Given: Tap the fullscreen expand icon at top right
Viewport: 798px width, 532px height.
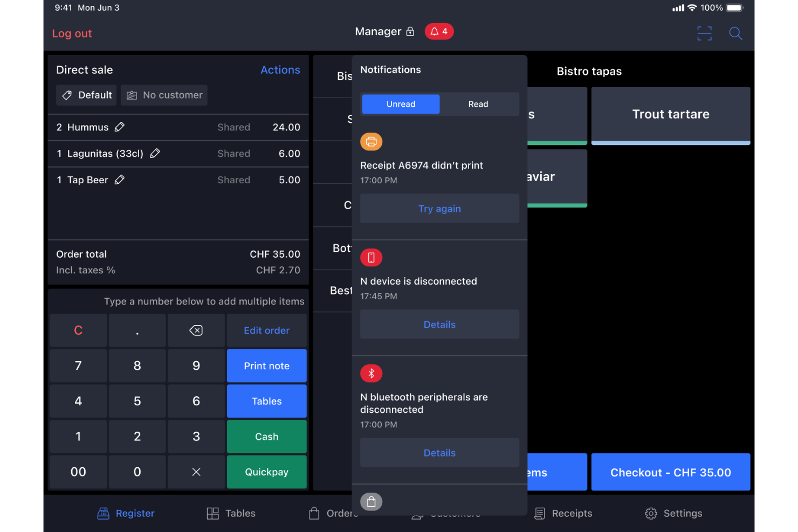Looking at the screenshot, I should [704, 33].
